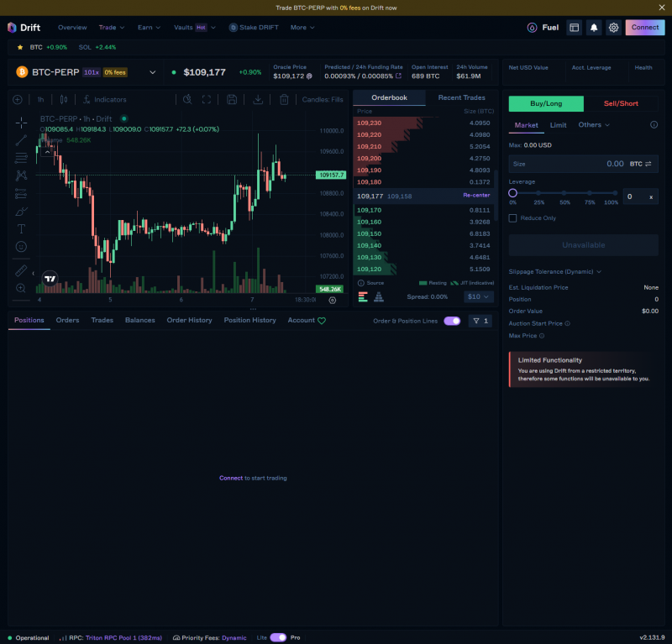Select the ruler measure tool
672x644 pixels.
pos(21,270)
